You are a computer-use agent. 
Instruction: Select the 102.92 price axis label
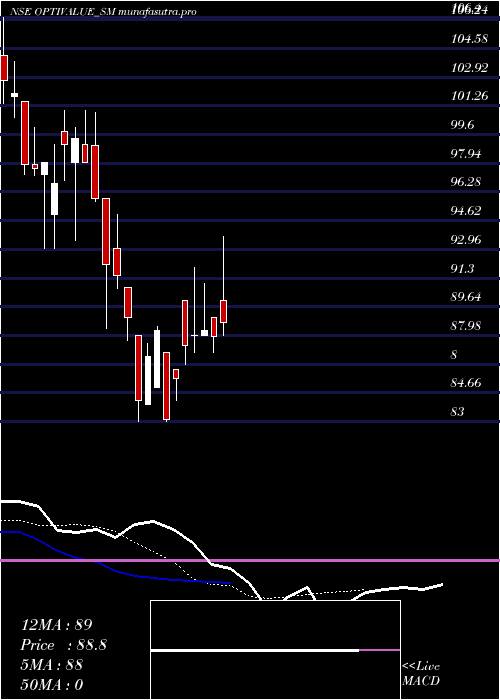coord(469,68)
